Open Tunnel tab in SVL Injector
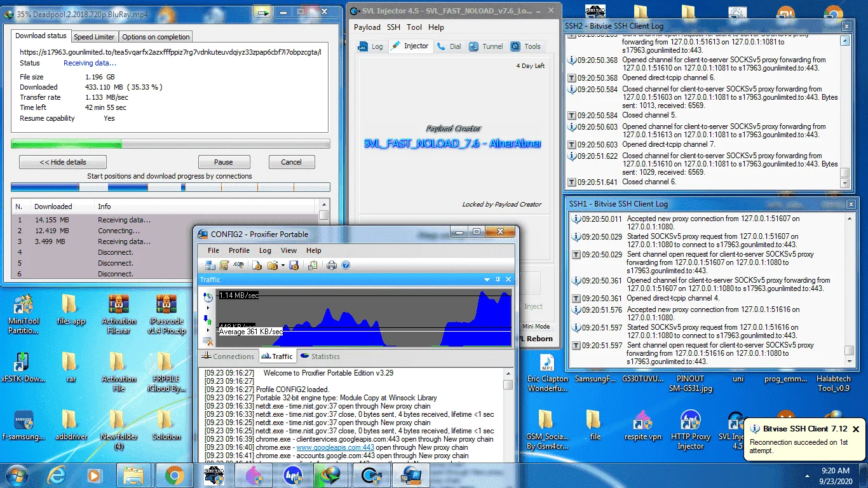868x488 pixels. tap(486, 46)
